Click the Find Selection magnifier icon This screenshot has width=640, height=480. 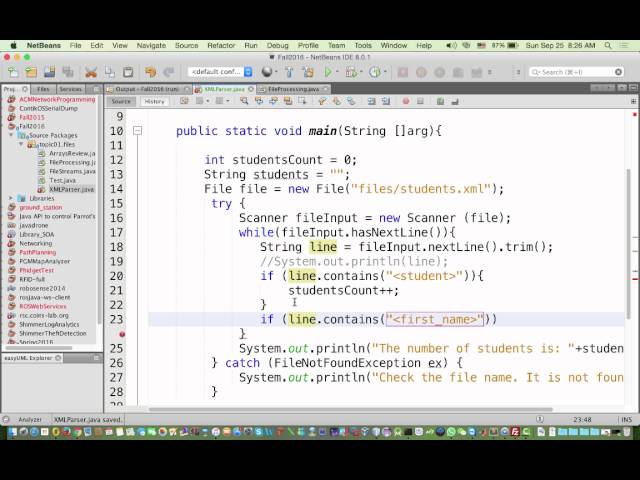(244, 101)
